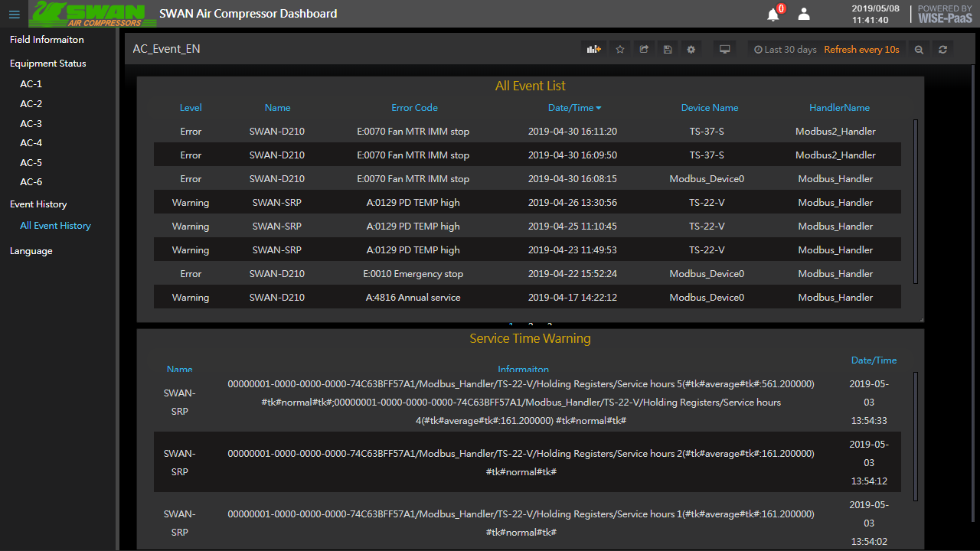The image size is (980, 551).
Task: Open the AC_Event_EN dashboard selector
Action: (166, 49)
